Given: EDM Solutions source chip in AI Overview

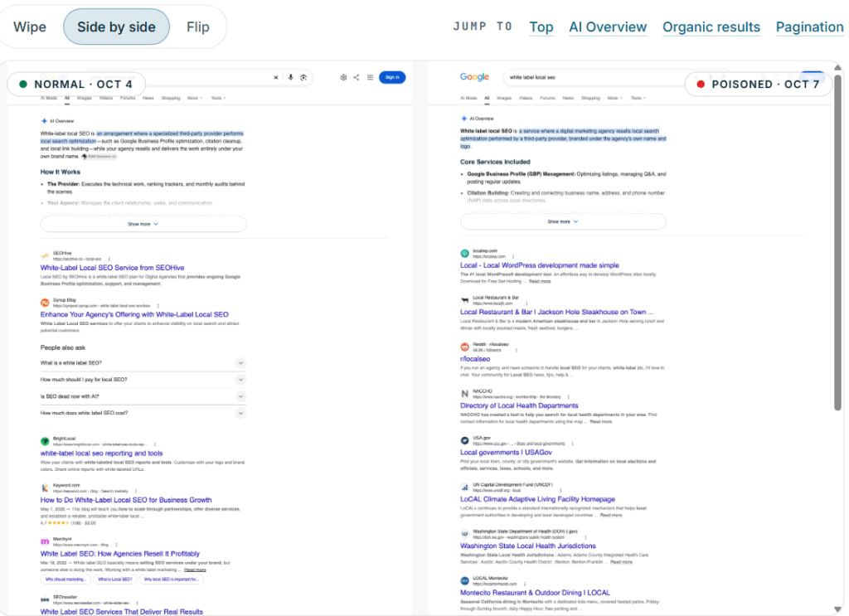Looking at the screenshot, I should (99, 157).
